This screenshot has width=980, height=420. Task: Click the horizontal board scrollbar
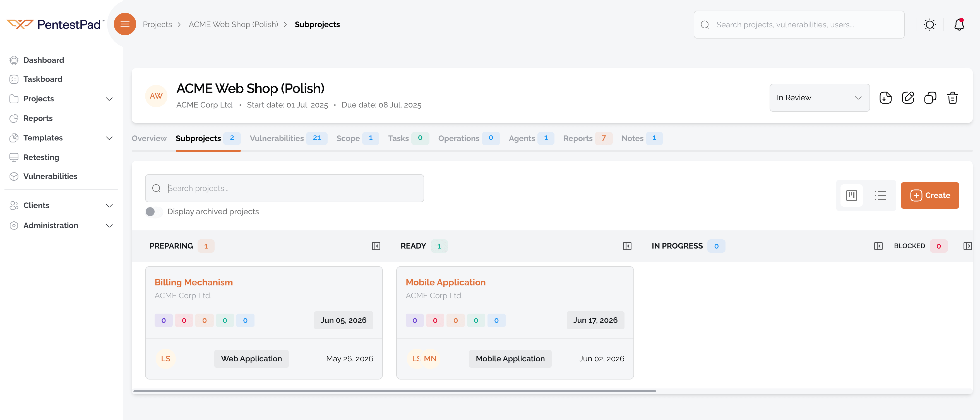coord(394,391)
